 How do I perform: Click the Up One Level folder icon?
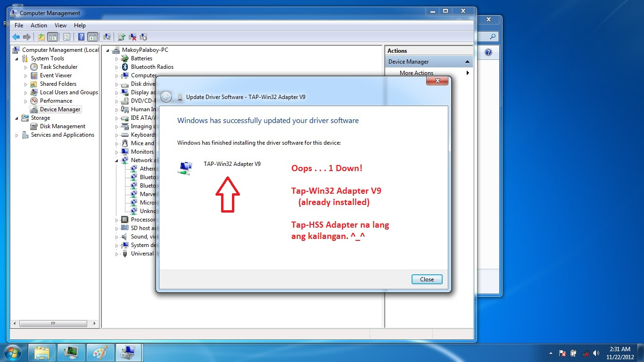pyautogui.click(x=41, y=37)
